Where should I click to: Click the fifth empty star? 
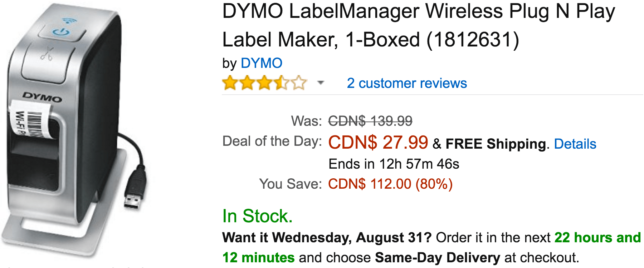pos(299,83)
